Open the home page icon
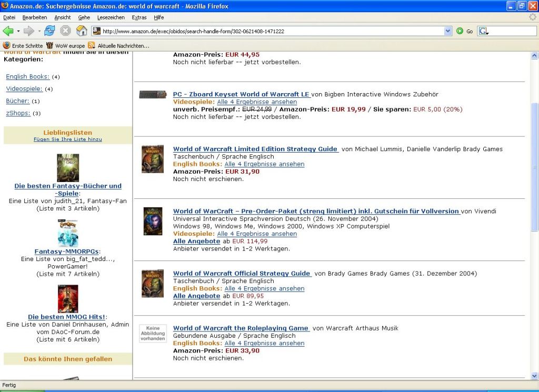The height and width of the screenshot is (392, 539). click(x=82, y=31)
